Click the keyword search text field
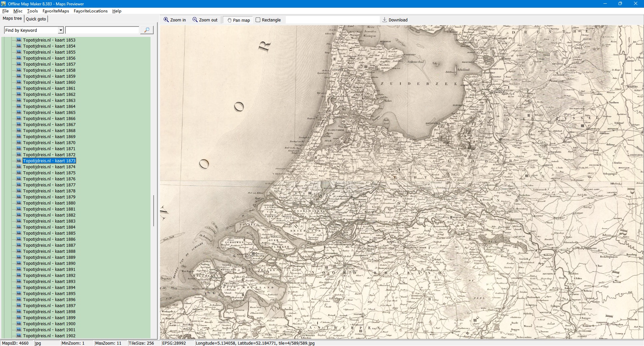Image resolution: width=644 pixels, height=346 pixels. tap(102, 30)
